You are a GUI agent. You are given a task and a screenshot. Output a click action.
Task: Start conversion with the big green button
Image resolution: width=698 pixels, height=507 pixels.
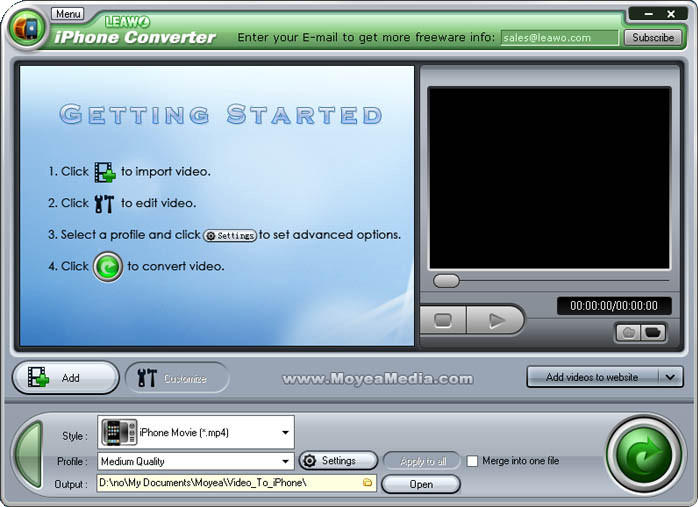tap(644, 455)
